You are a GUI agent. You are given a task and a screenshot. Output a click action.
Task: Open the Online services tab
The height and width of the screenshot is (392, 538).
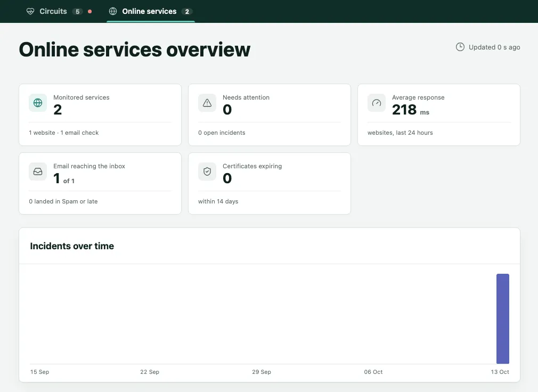pyautogui.click(x=151, y=11)
